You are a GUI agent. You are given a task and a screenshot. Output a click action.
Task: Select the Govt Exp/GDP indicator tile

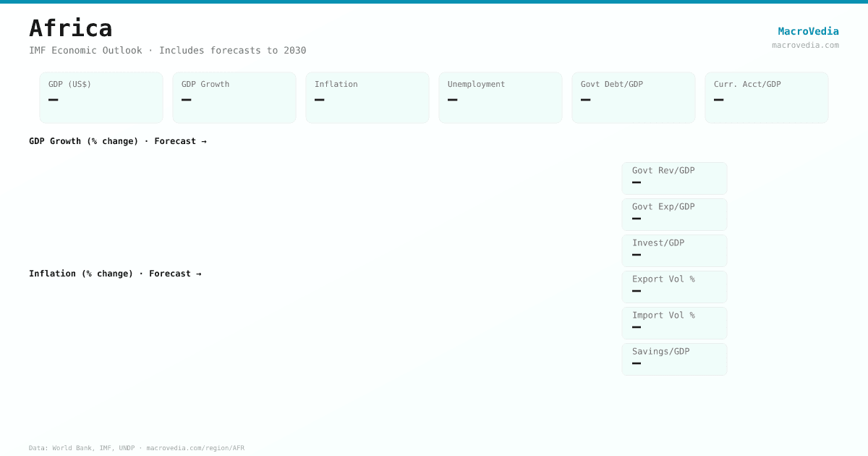[x=674, y=214]
